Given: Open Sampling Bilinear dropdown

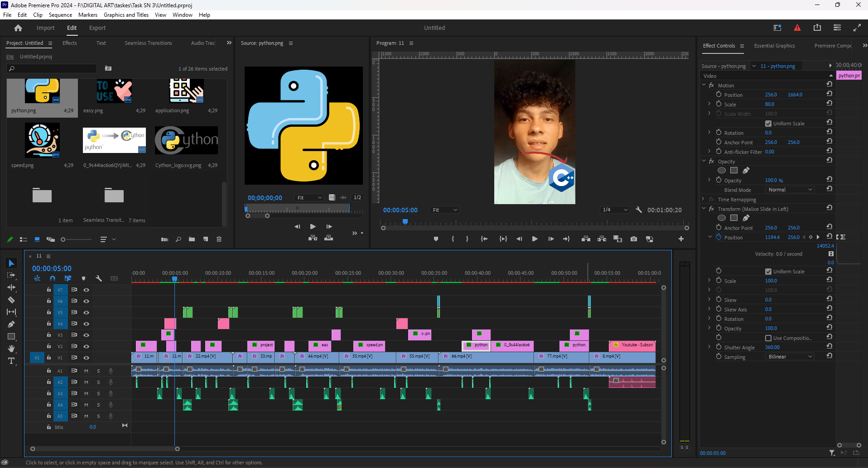Looking at the screenshot, I should 790,357.
